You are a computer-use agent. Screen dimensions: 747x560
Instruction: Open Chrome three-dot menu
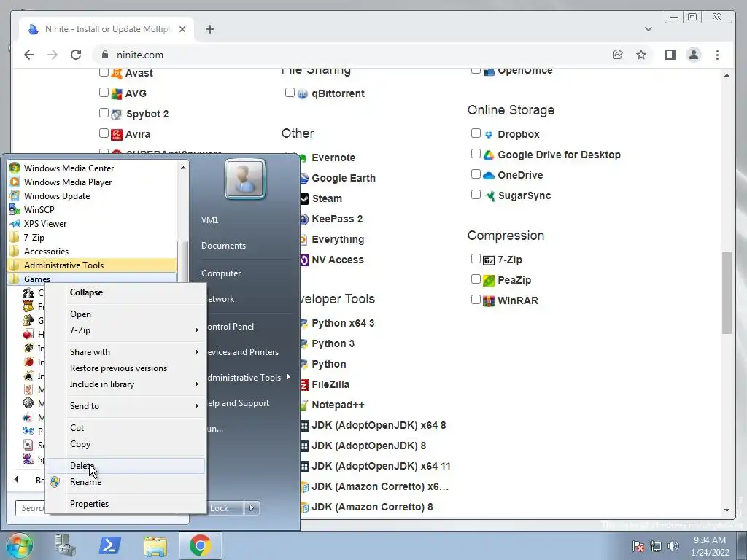click(718, 55)
